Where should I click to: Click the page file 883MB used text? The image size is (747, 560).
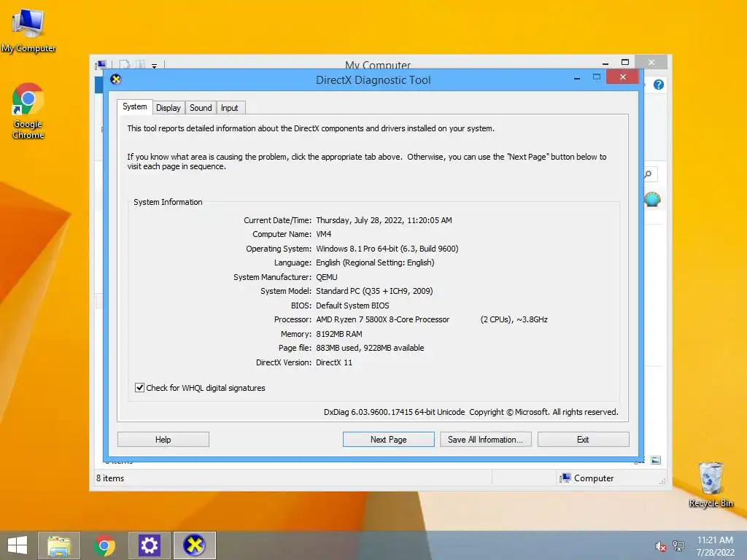370,348
